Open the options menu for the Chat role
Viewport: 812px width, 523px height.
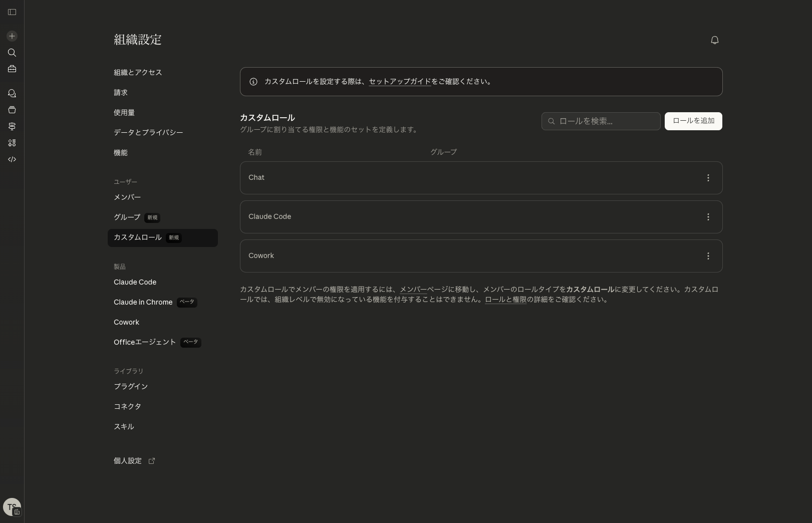pyautogui.click(x=708, y=178)
